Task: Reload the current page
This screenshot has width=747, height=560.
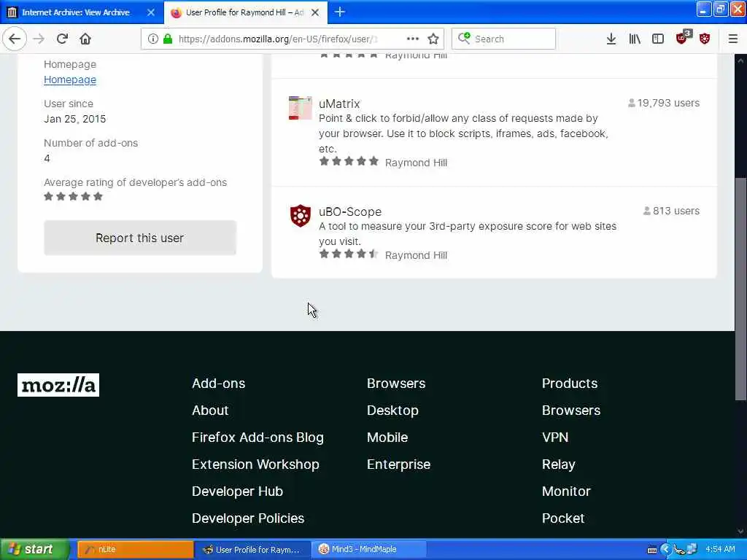Action: click(62, 39)
